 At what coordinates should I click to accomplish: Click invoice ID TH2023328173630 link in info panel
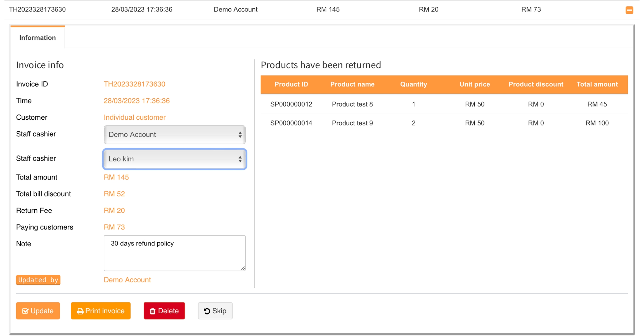(134, 84)
